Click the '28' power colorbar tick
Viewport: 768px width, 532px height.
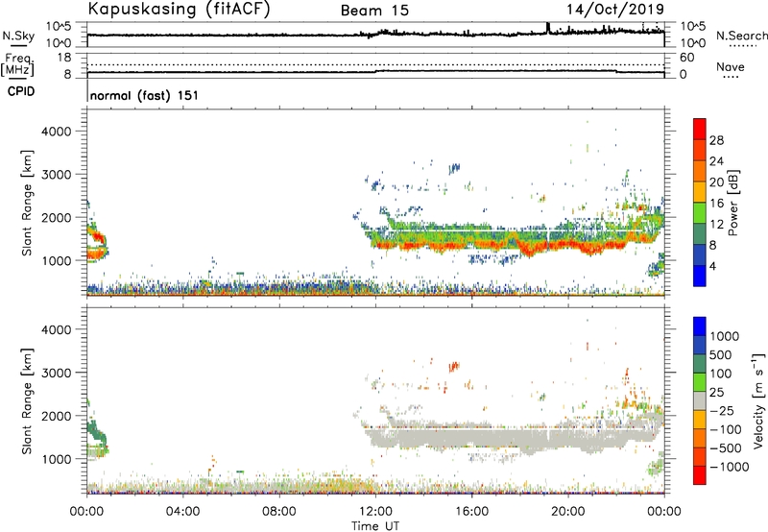click(716, 140)
